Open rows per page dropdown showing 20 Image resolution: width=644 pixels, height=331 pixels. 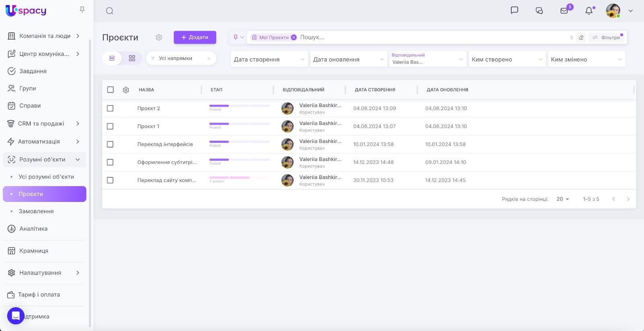563,199
